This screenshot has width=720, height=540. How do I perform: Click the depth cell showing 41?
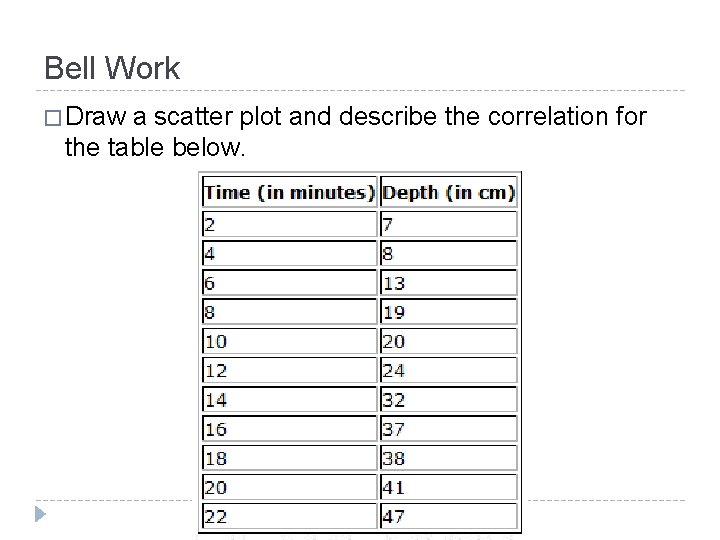(x=449, y=487)
